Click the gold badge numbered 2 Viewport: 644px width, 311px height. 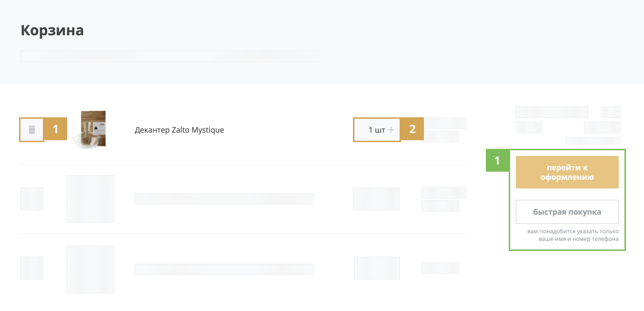tap(412, 130)
